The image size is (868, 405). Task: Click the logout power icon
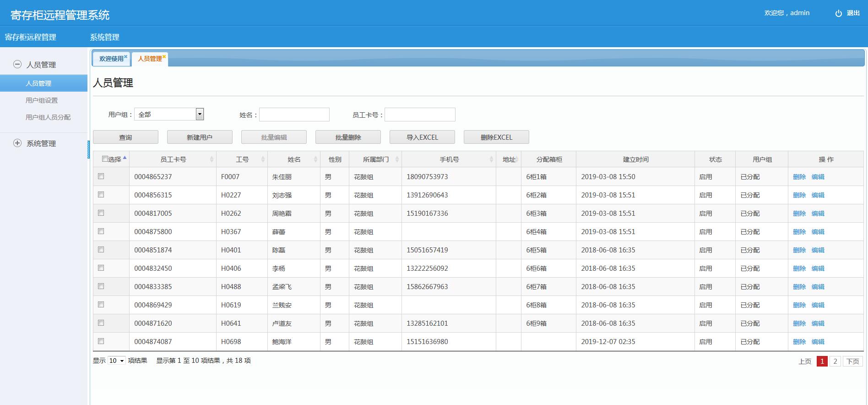click(x=838, y=13)
